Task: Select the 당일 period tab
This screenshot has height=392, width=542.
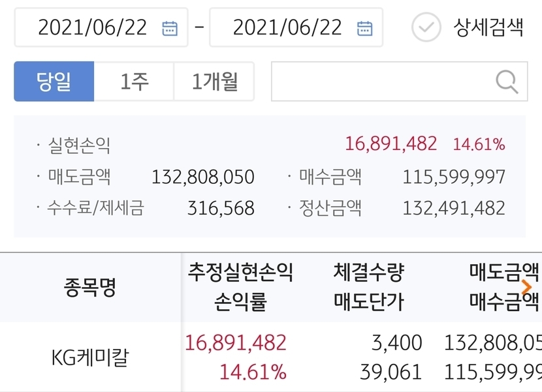Action: point(54,82)
